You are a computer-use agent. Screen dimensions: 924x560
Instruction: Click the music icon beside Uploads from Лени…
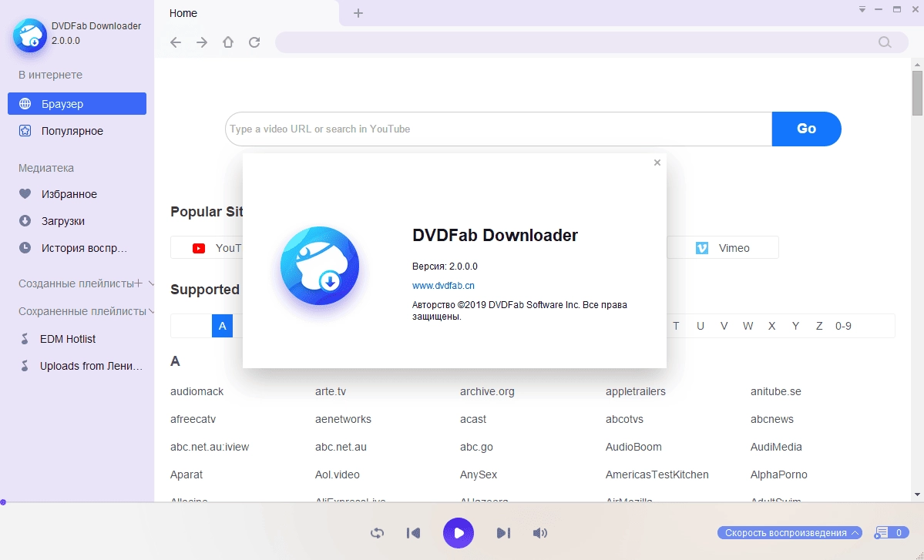(25, 366)
